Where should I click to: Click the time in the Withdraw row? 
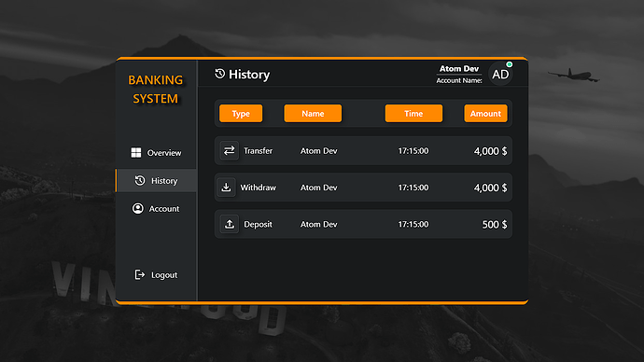[x=413, y=188]
